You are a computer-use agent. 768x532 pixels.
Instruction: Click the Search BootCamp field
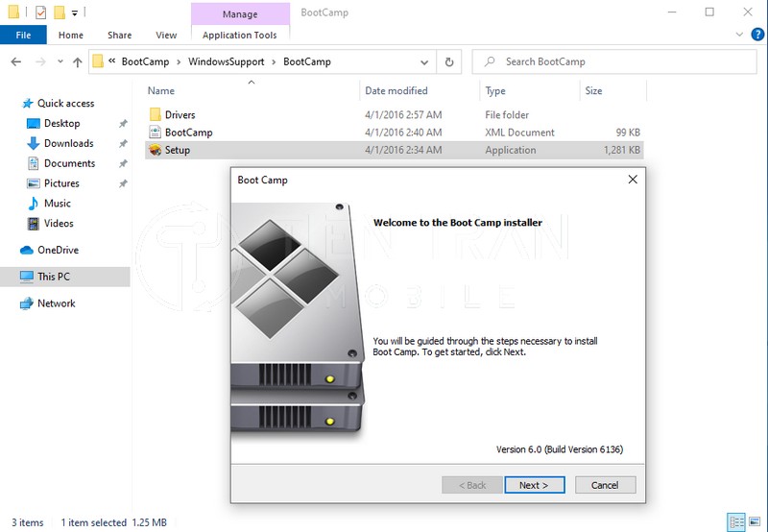tap(614, 61)
